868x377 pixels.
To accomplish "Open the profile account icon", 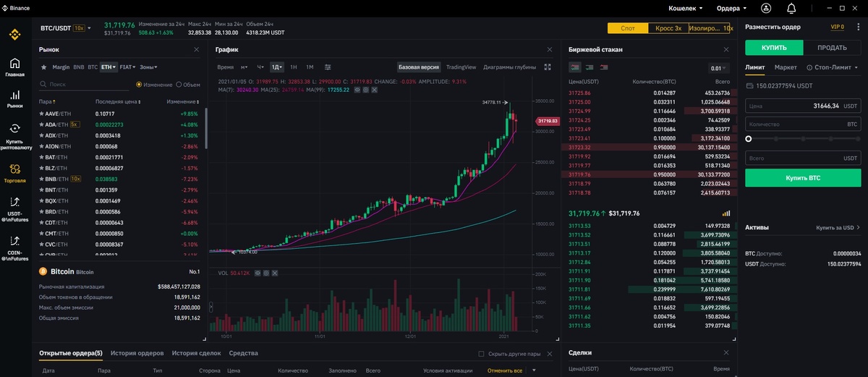I will (x=766, y=8).
